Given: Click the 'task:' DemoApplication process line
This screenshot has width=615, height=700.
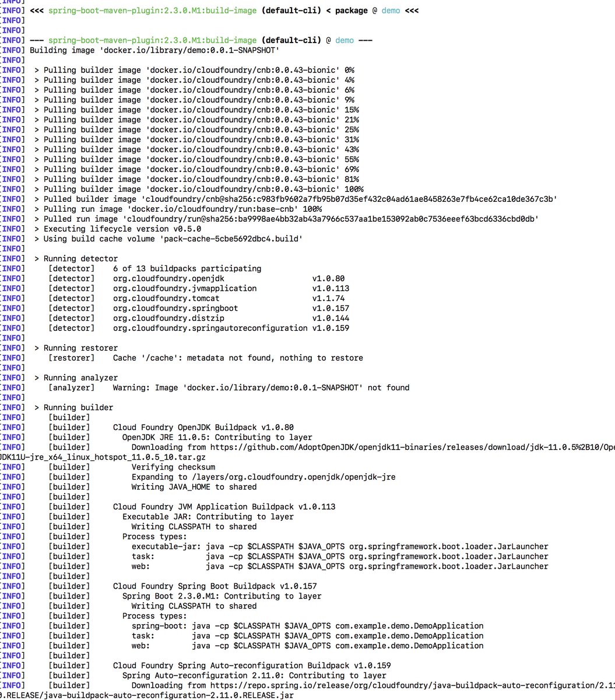Looking at the screenshot, I should click(x=308, y=635).
